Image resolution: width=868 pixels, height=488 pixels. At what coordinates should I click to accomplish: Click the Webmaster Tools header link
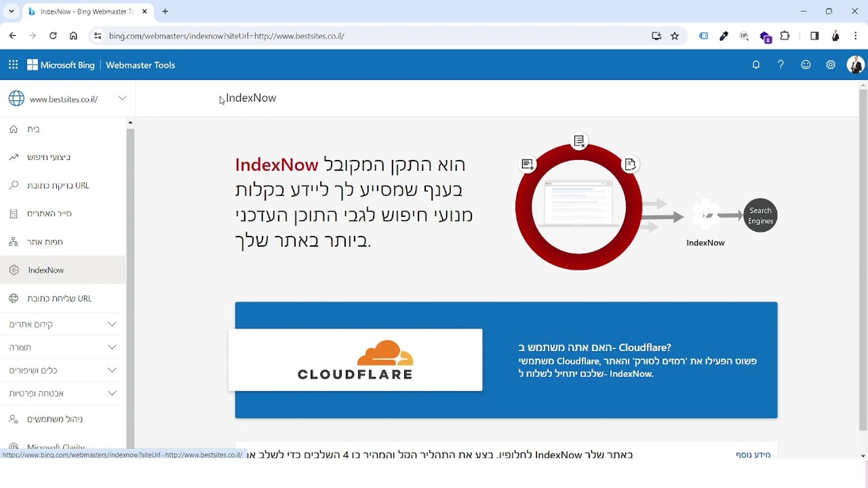pyautogui.click(x=140, y=65)
